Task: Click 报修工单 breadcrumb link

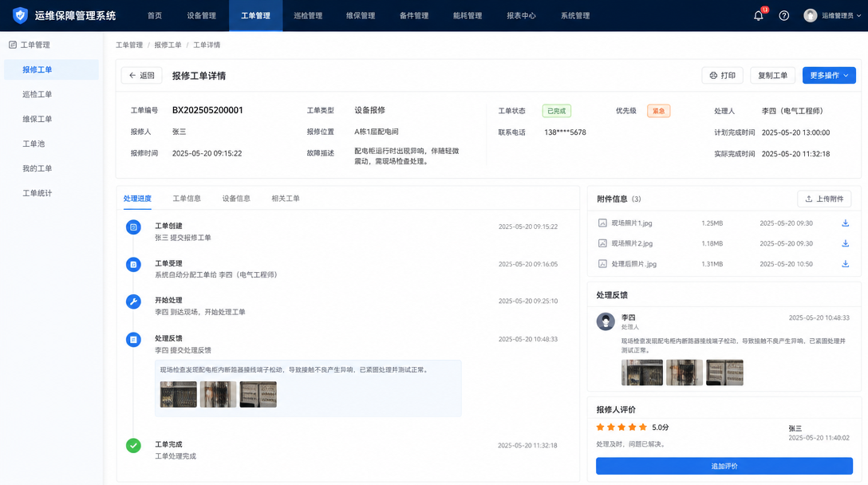Action: click(x=168, y=45)
